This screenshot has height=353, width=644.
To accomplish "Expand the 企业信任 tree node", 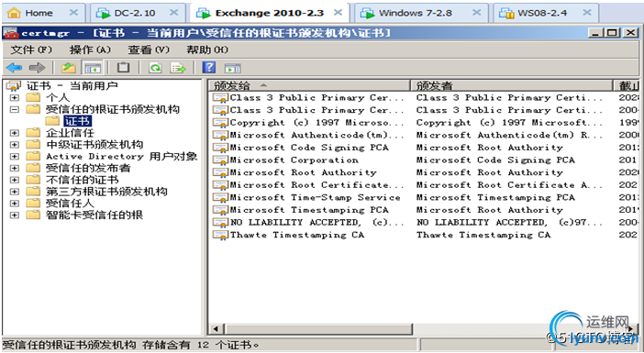I will (x=15, y=133).
